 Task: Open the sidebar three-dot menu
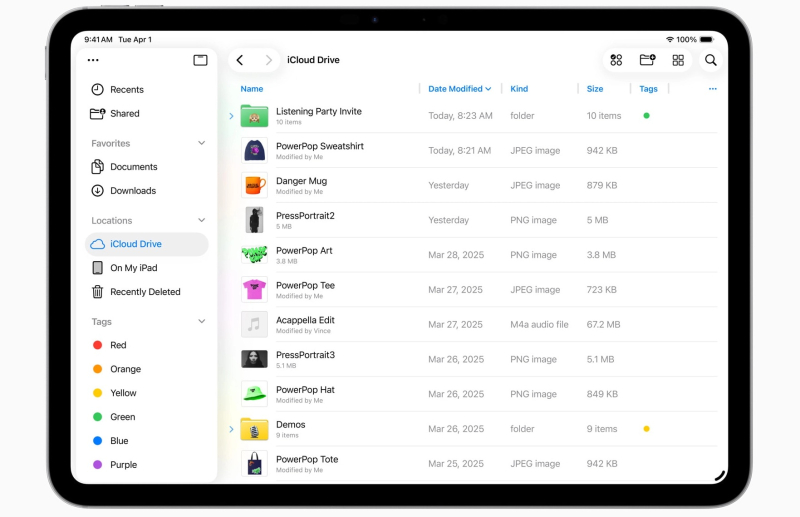[93, 60]
